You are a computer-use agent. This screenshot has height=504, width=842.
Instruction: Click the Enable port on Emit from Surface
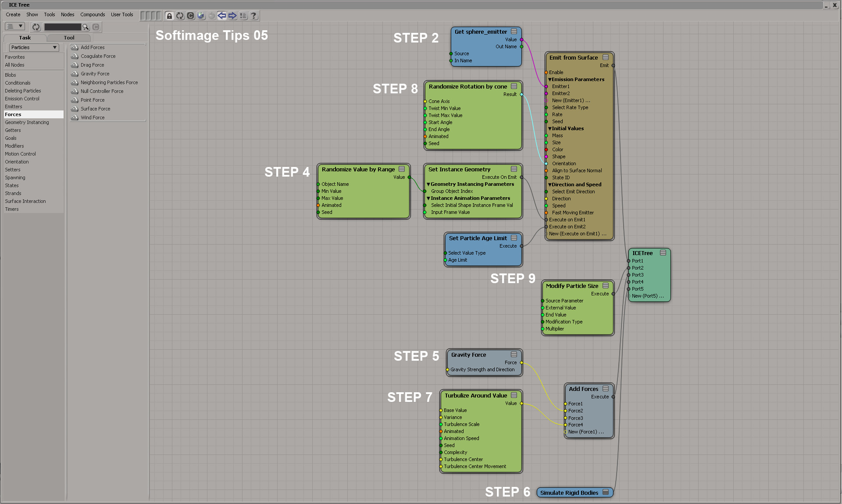click(546, 72)
